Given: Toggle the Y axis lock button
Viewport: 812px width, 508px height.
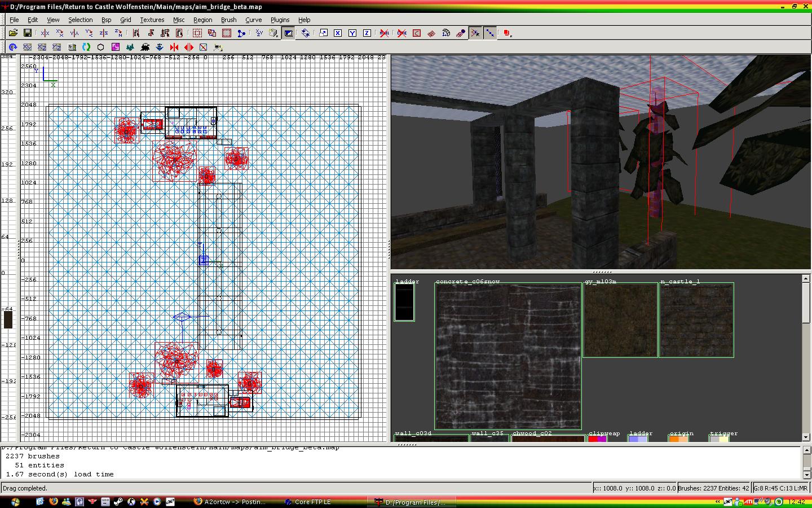Looking at the screenshot, I should [352, 33].
